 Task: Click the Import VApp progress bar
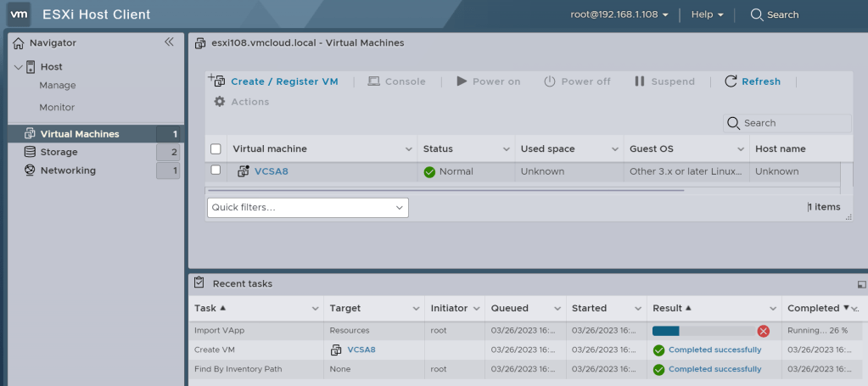pyautogui.click(x=702, y=331)
